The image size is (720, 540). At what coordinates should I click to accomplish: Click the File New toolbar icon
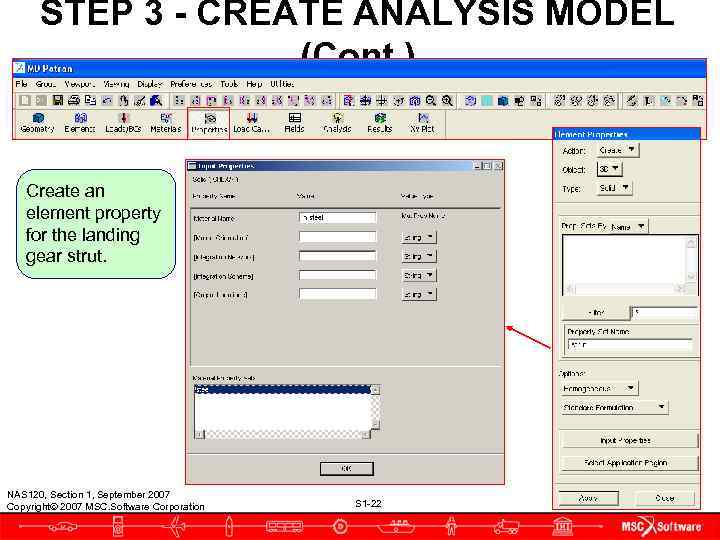25,100
